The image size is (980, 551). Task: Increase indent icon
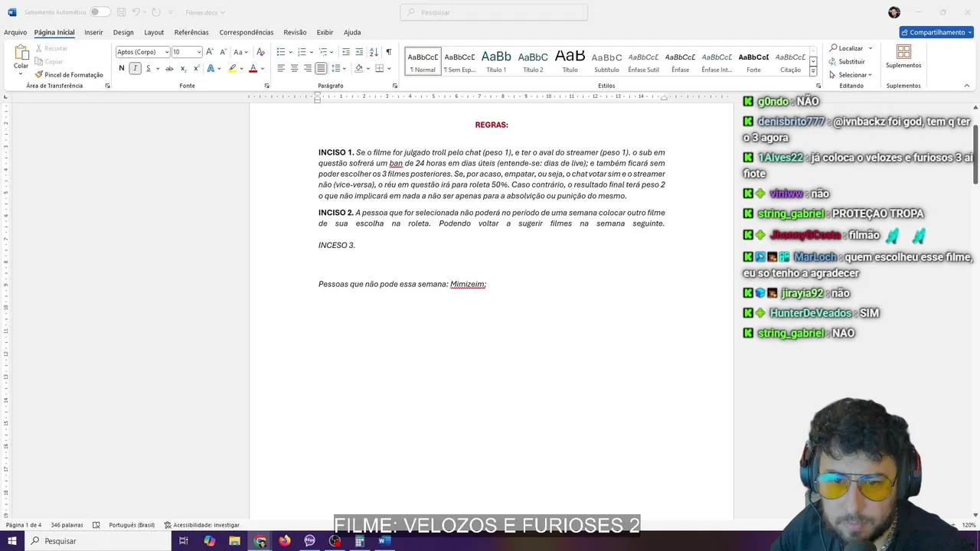(x=359, y=52)
